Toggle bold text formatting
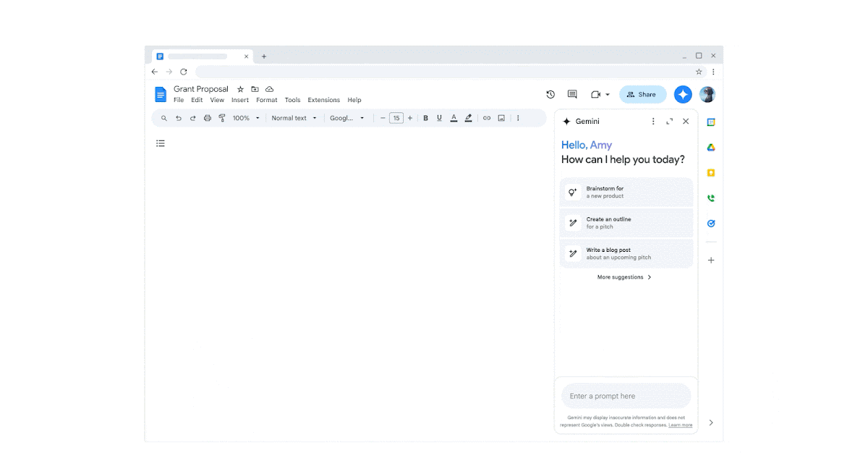Viewport: 868px width, 456px height. point(425,118)
